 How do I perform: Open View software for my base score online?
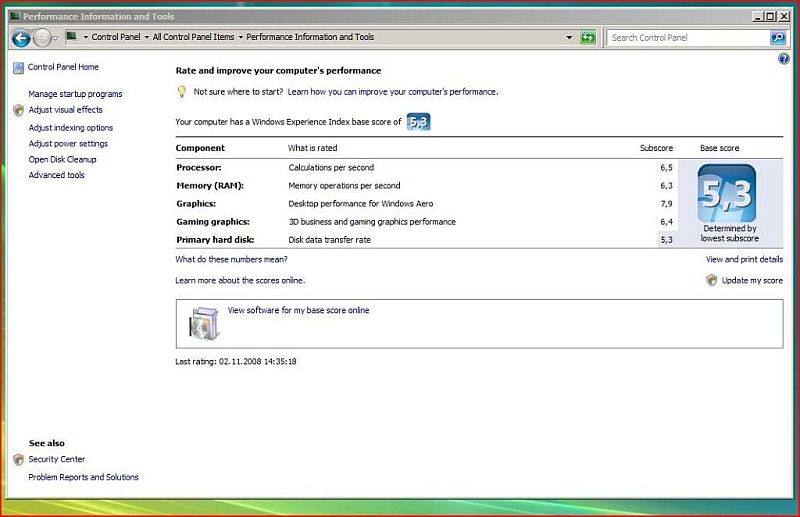click(298, 310)
